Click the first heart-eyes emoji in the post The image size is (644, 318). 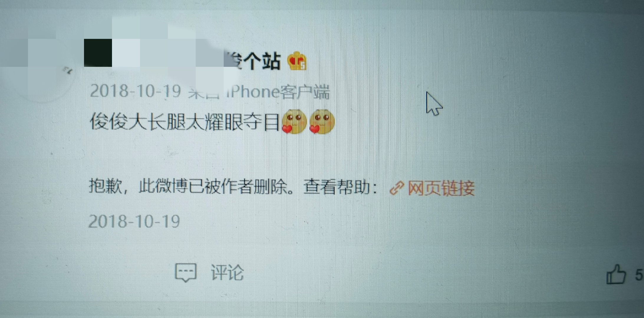click(294, 121)
